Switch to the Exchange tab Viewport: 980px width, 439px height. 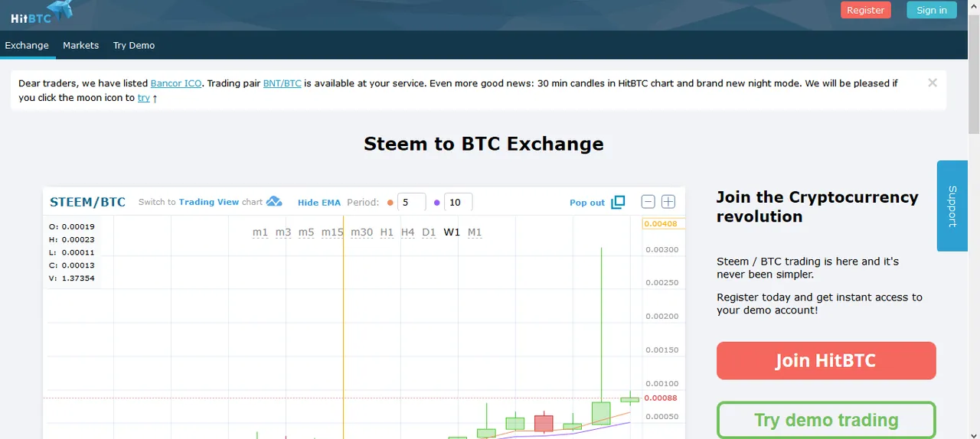coord(27,45)
